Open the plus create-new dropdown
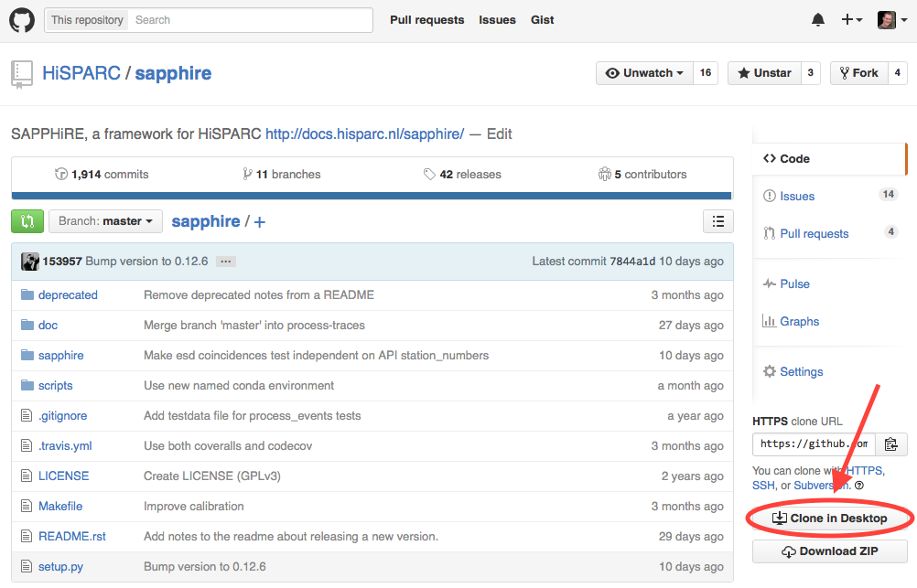917x588 pixels. click(x=851, y=20)
